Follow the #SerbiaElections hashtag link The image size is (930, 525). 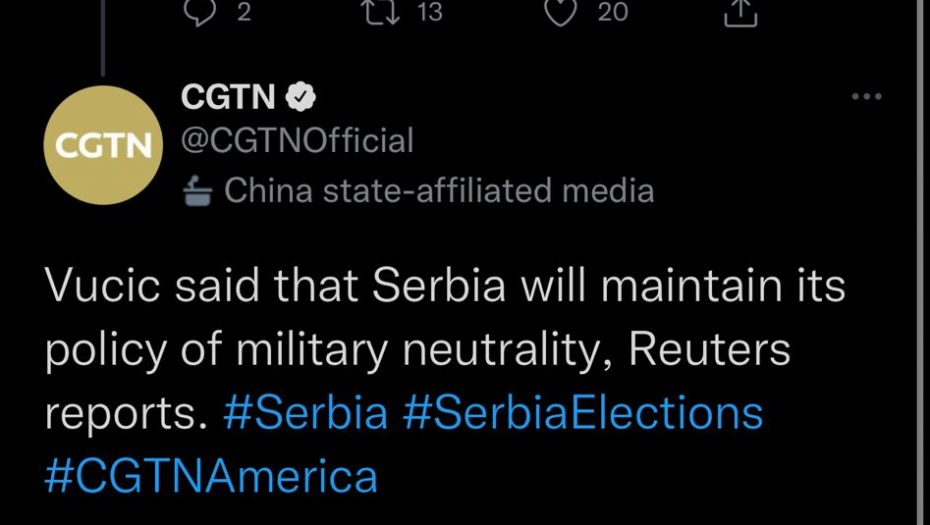pyautogui.click(x=582, y=413)
